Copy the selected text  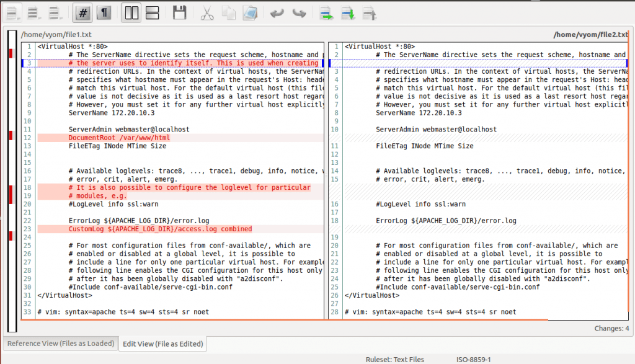(229, 12)
